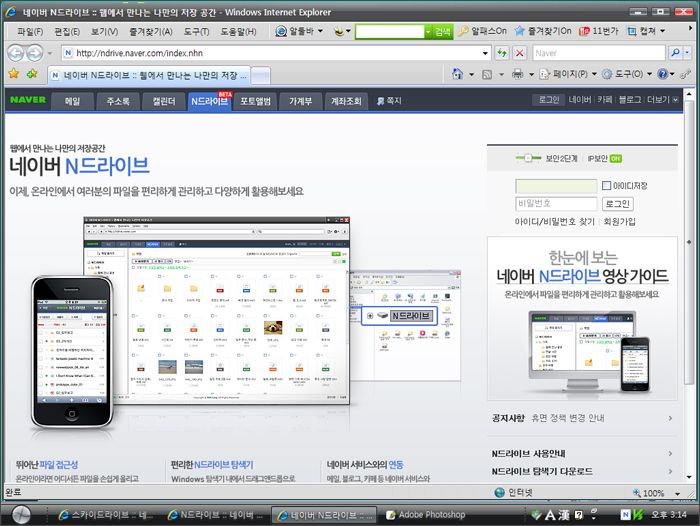Image resolution: width=700 pixels, height=526 pixels.
Task: Click the 알패스On key icon
Action: pos(463,31)
